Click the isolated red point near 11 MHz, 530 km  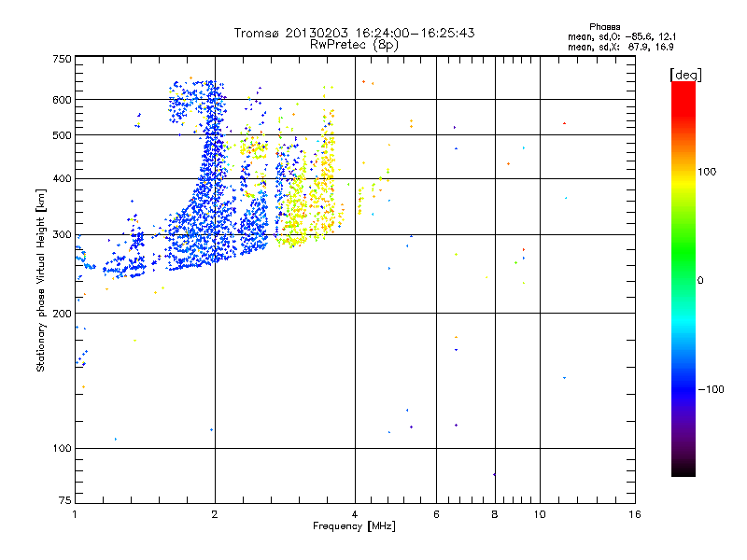(x=565, y=123)
